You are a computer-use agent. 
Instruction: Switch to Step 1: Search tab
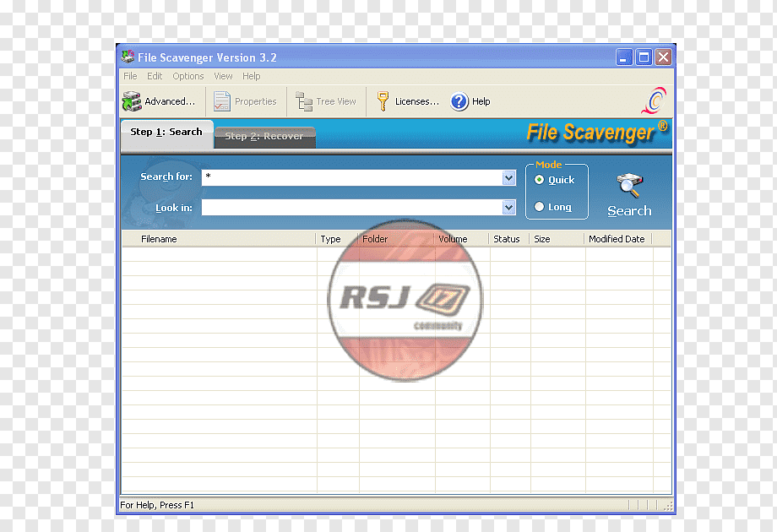pos(166,133)
